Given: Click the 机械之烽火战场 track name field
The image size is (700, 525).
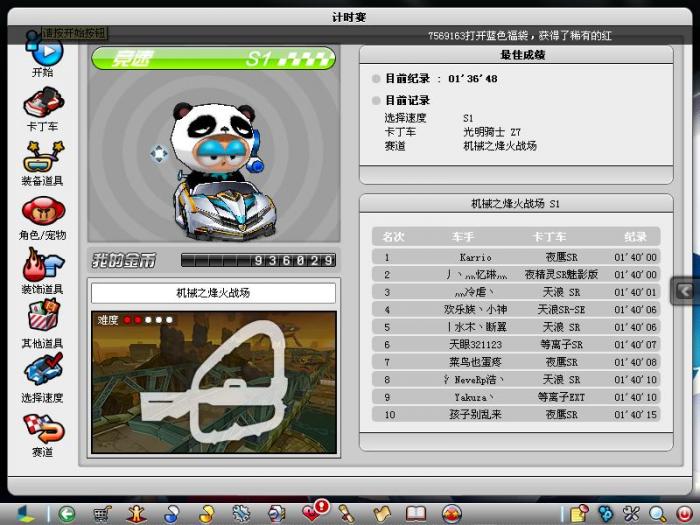Looking at the screenshot, I should point(213,293).
